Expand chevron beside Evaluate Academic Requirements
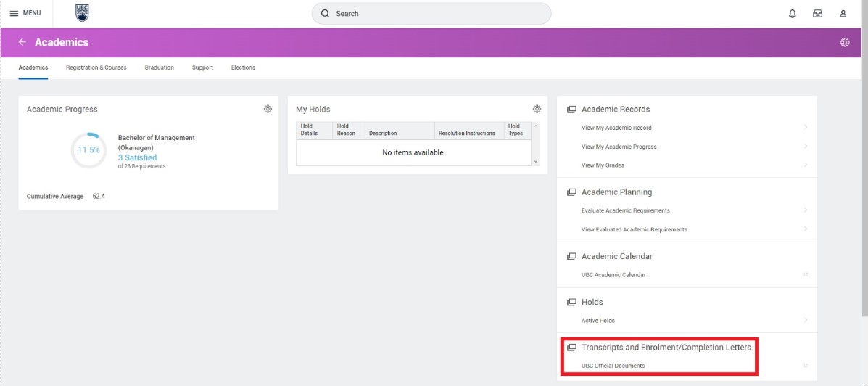Screen dimensions: 868x386 coord(806,210)
